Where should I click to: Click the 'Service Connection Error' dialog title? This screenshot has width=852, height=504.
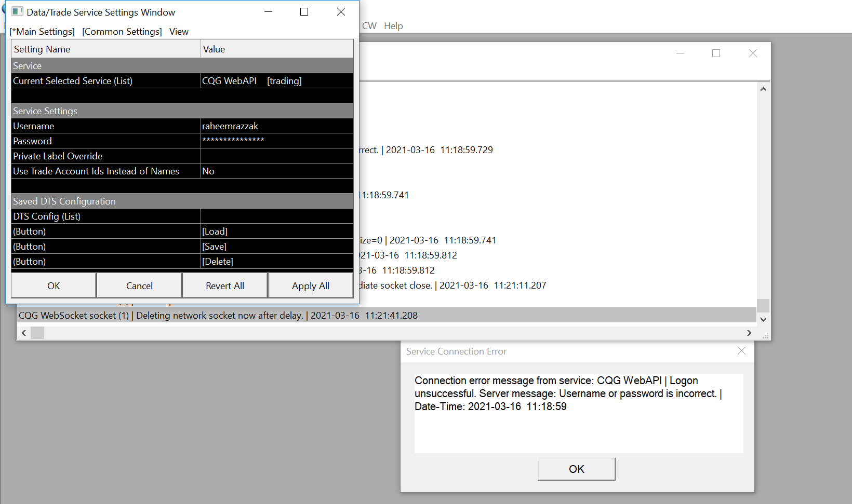coord(456,351)
